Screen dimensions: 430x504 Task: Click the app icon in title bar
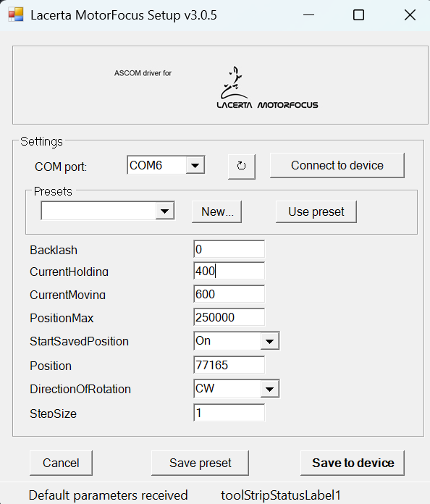point(16,14)
